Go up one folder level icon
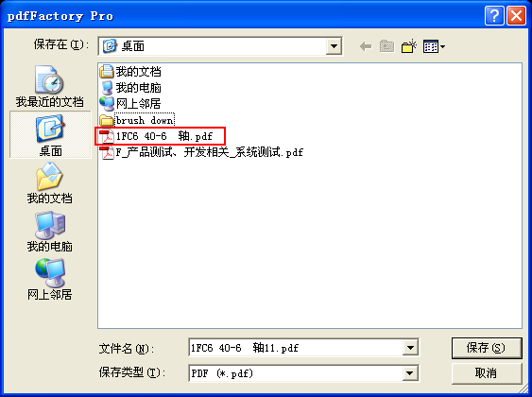The width and height of the screenshot is (532, 397). tap(387, 46)
